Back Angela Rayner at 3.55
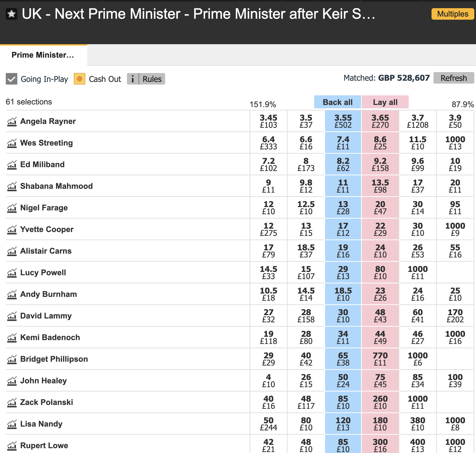This screenshot has height=453, width=476. coord(343,121)
